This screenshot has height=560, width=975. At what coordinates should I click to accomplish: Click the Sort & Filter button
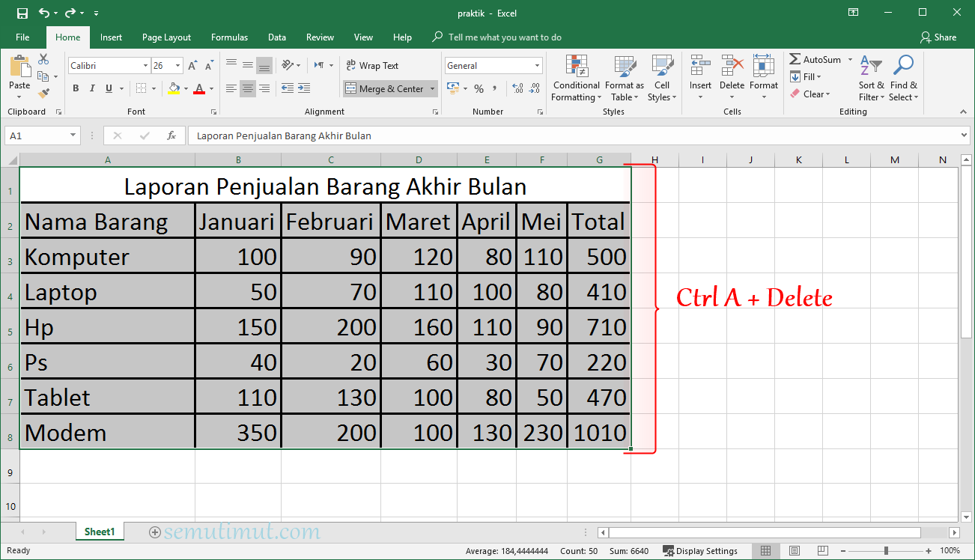coord(871,78)
